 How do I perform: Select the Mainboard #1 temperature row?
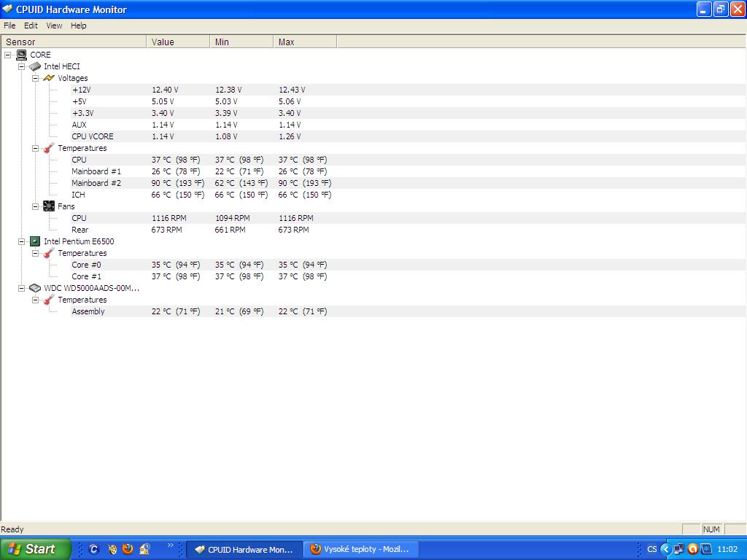[408, 171]
